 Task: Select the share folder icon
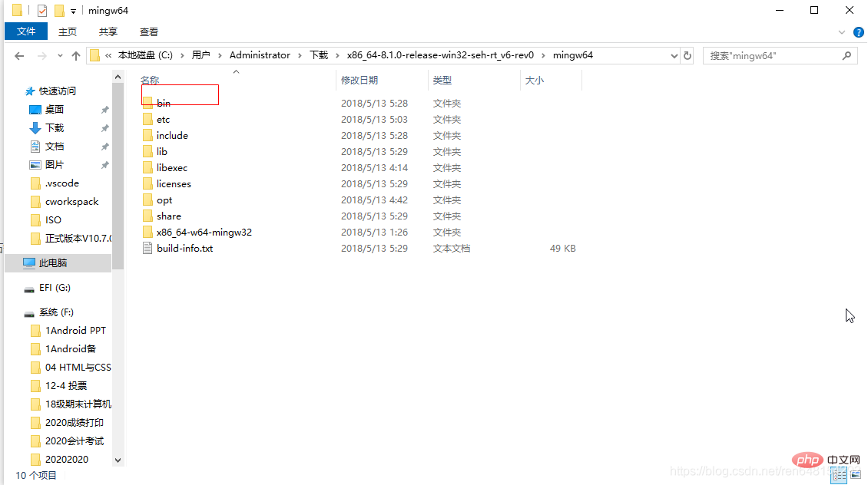click(x=147, y=216)
